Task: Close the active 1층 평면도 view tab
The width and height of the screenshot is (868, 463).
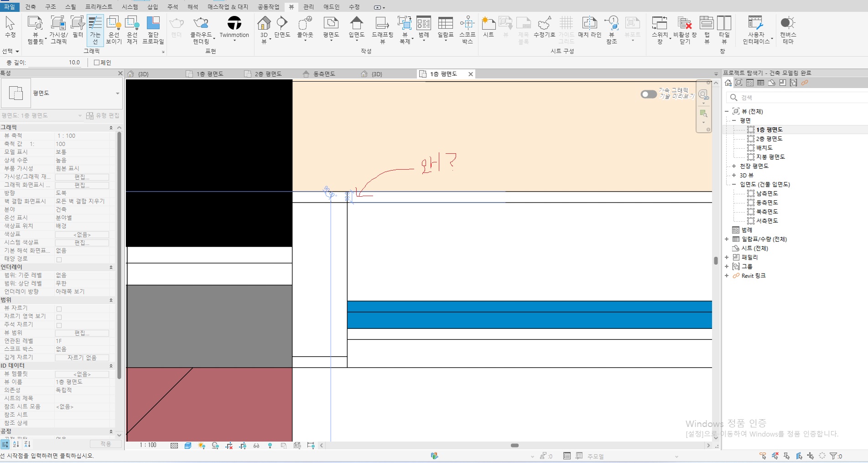Action: pyautogui.click(x=471, y=74)
